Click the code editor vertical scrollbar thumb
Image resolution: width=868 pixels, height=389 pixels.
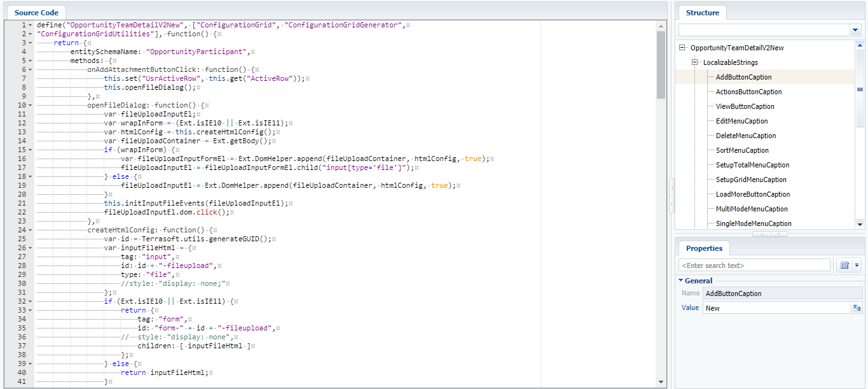tap(661, 66)
